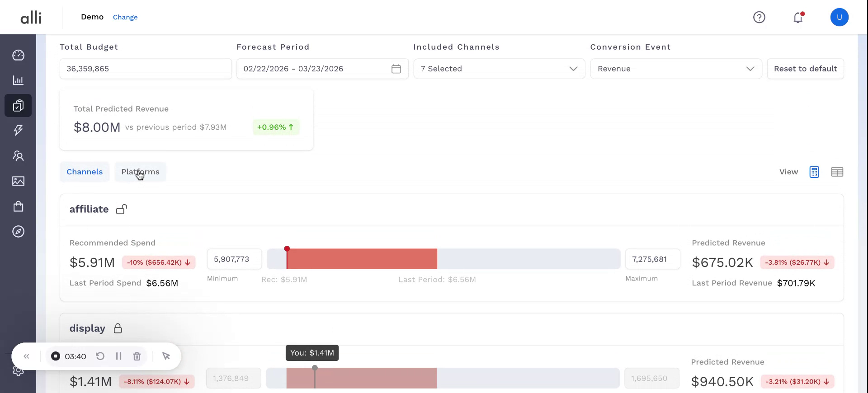The width and height of the screenshot is (868, 393).
Task: Open the dashboard gauge icon in sidebar
Action: [18, 55]
